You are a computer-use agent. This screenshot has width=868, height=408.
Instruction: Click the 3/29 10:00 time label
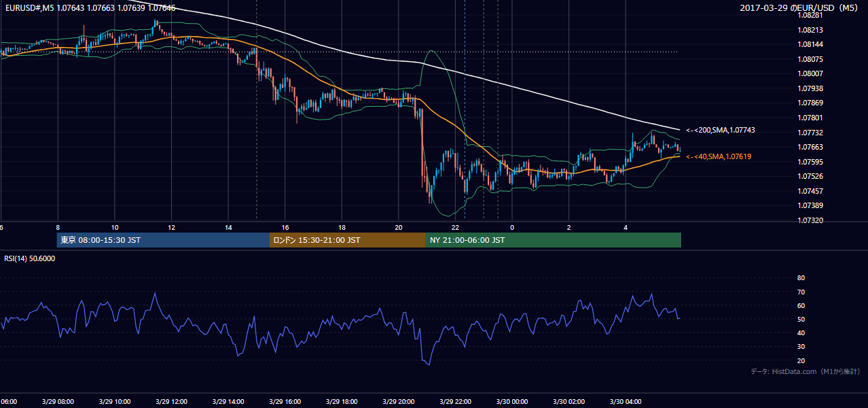click(x=114, y=401)
